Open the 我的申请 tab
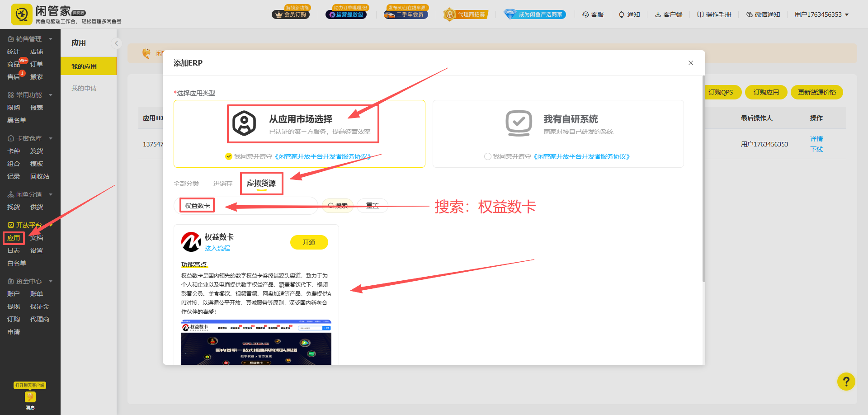Screen dimensions: 868x415 click(84, 88)
